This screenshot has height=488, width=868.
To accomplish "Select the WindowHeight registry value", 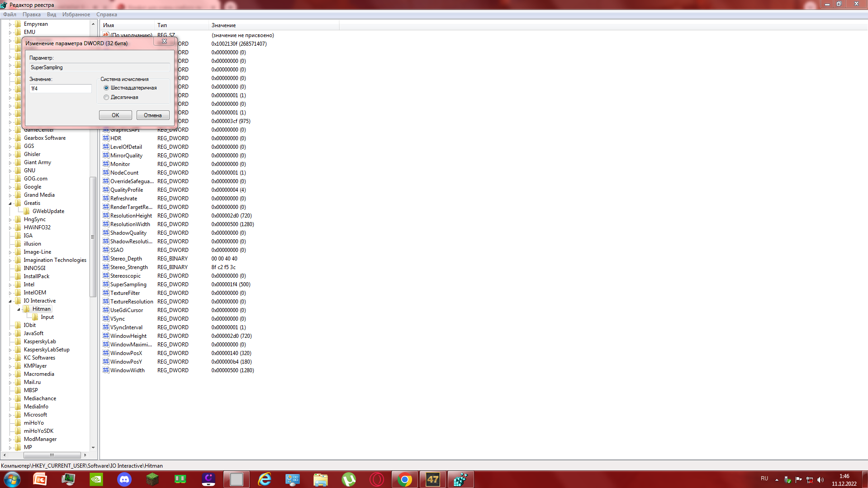I will coord(128,336).
